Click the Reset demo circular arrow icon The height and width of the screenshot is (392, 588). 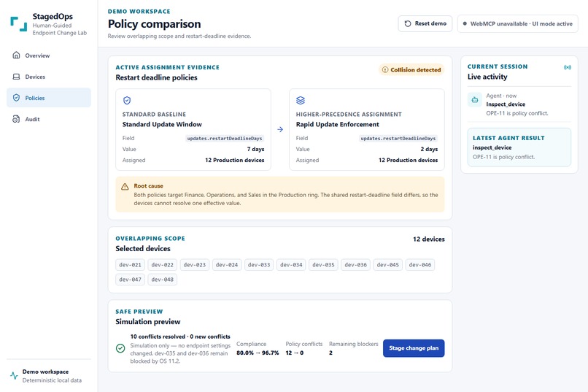point(408,23)
